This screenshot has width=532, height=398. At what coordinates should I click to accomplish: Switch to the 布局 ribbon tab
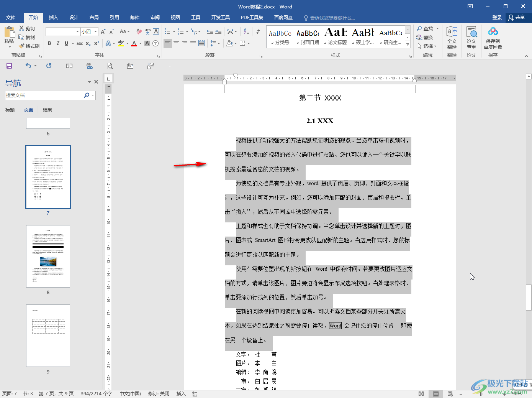tap(94, 18)
